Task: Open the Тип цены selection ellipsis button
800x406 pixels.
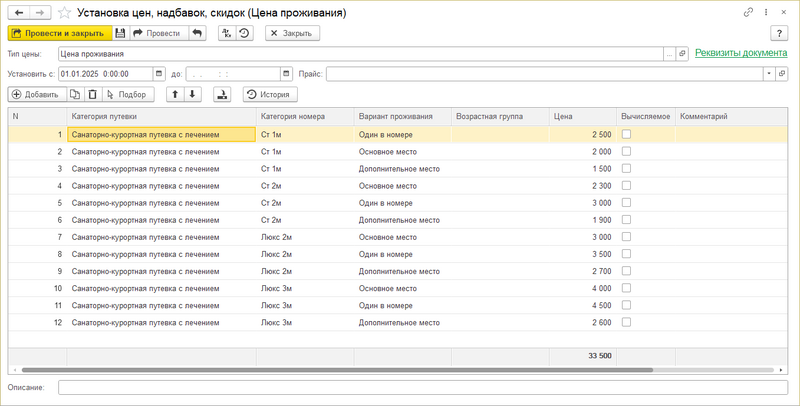Action: pos(669,53)
